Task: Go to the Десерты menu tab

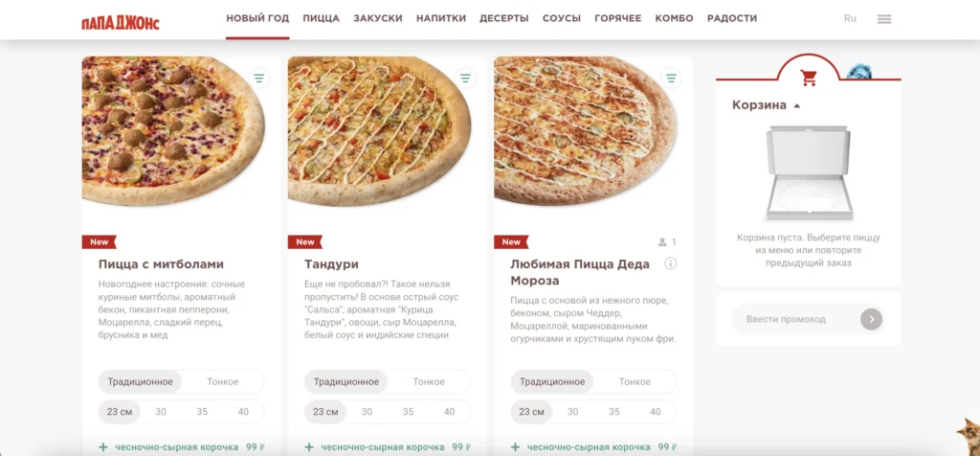Action: coord(503,19)
